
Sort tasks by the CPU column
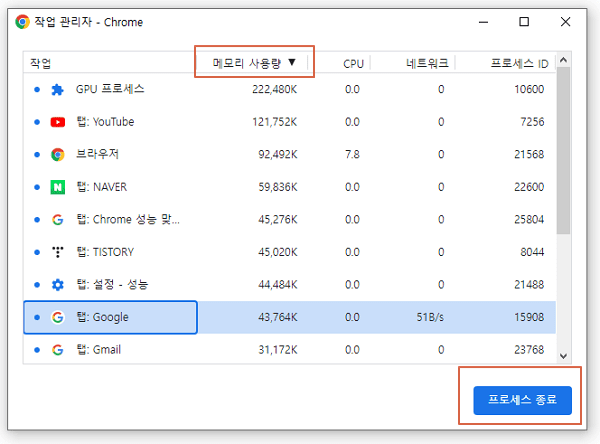click(353, 64)
